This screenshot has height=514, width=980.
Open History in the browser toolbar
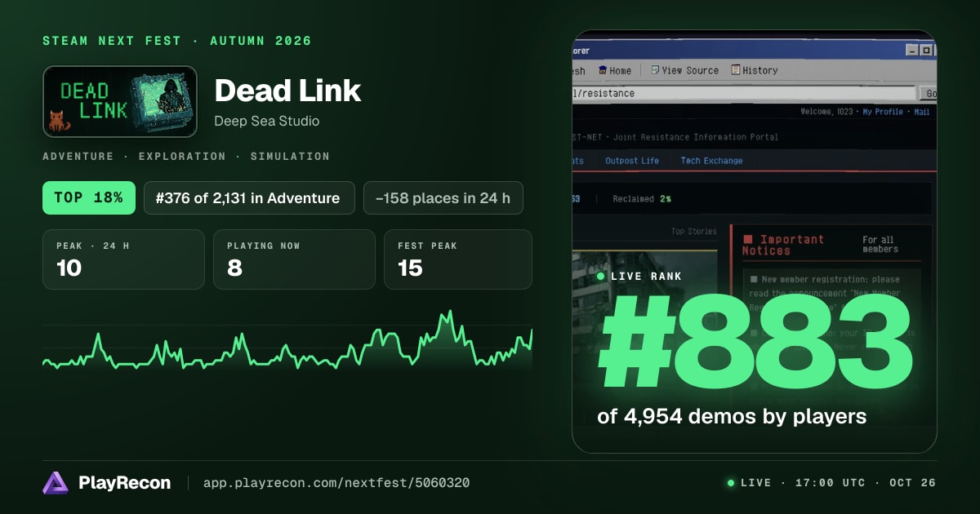[755, 71]
